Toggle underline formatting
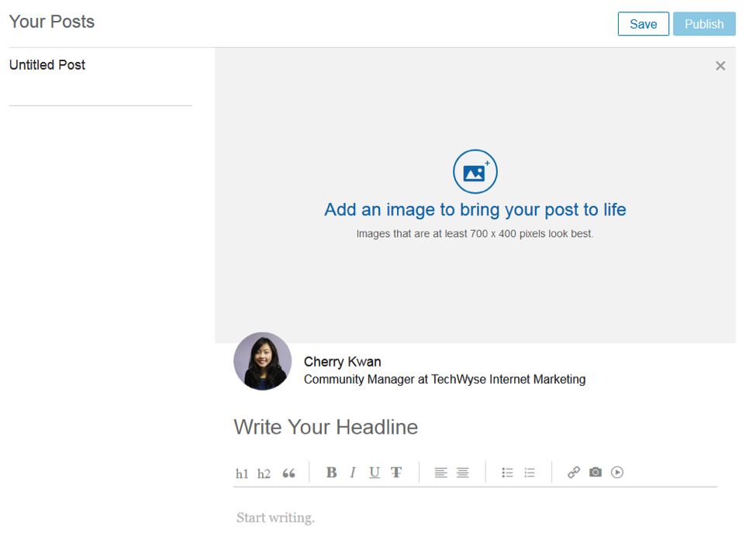This screenshot has width=756, height=544. click(375, 473)
